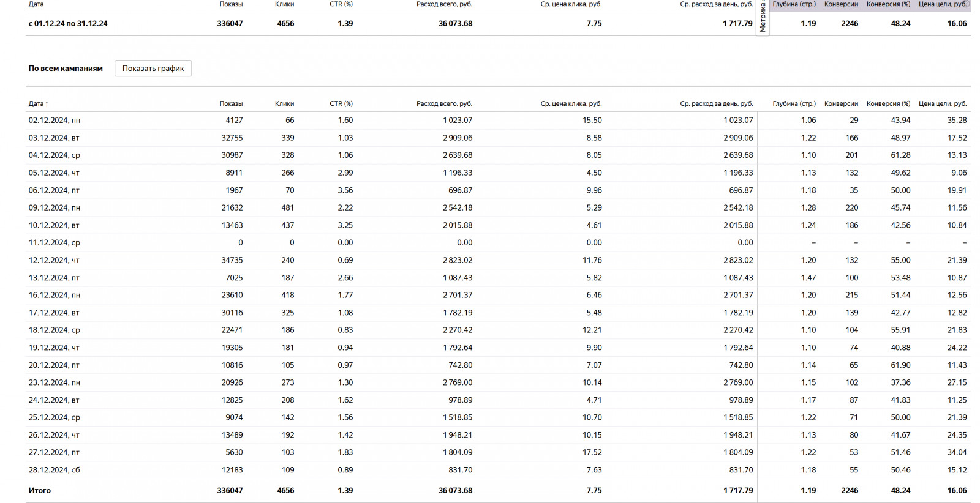
Task: Click Конверсия (%) header in daily table
Action: coord(888,103)
